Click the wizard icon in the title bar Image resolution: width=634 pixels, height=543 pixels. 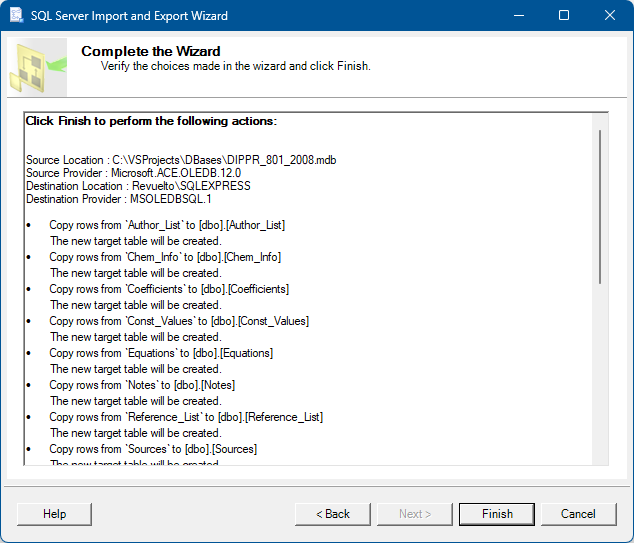coord(17,15)
